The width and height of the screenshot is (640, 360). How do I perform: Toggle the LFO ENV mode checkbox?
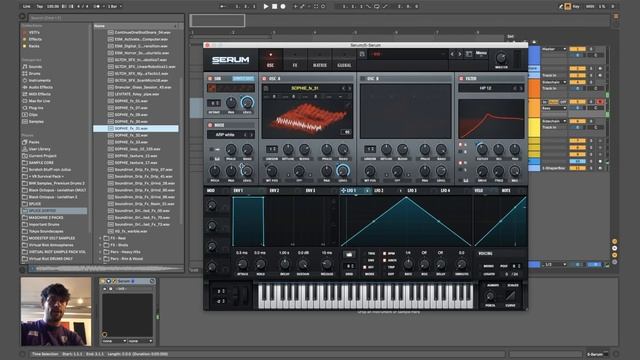(x=365, y=260)
